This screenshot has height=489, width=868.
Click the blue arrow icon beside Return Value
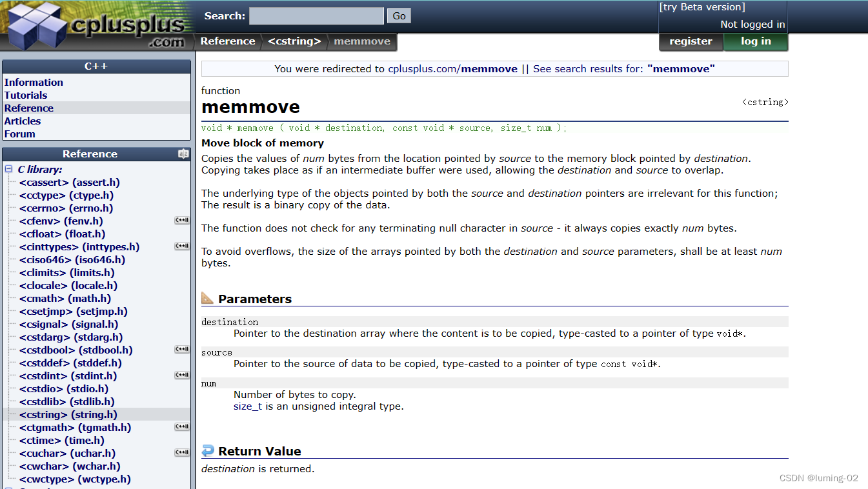[209, 450]
